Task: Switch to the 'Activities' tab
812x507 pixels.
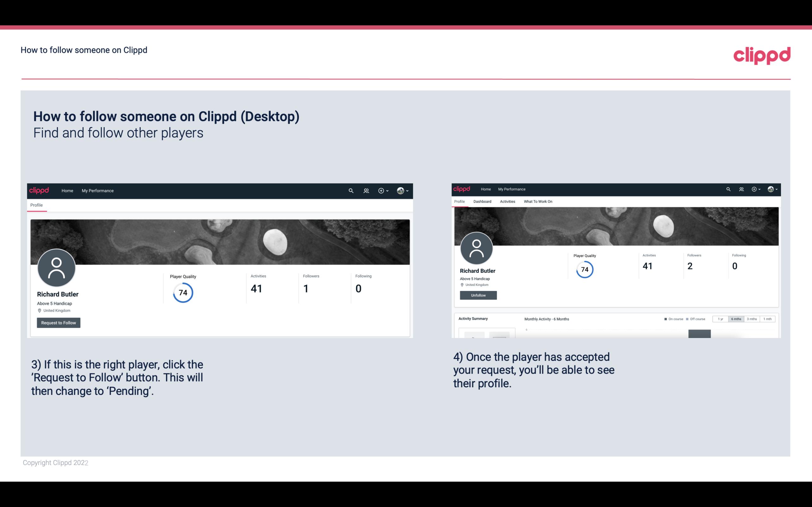Action: click(x=507, y=202)
